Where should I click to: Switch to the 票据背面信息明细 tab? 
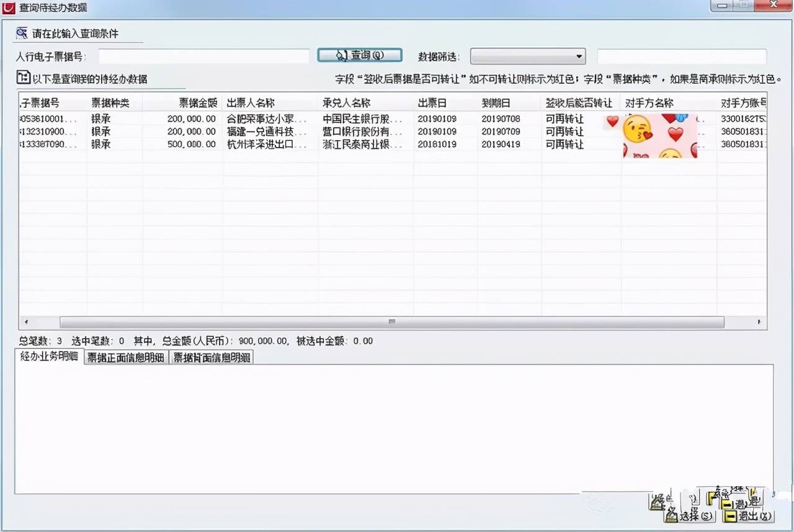click(x=211, y=357)
